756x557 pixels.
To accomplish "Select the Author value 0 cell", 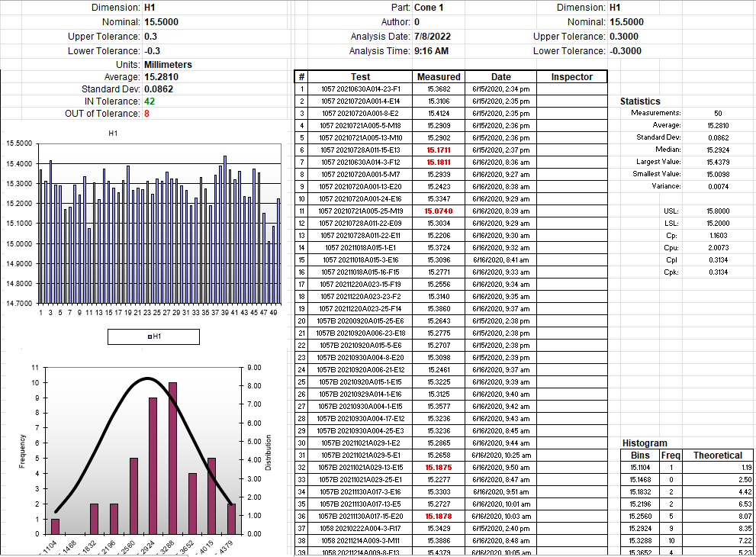I will coord(417,22).
